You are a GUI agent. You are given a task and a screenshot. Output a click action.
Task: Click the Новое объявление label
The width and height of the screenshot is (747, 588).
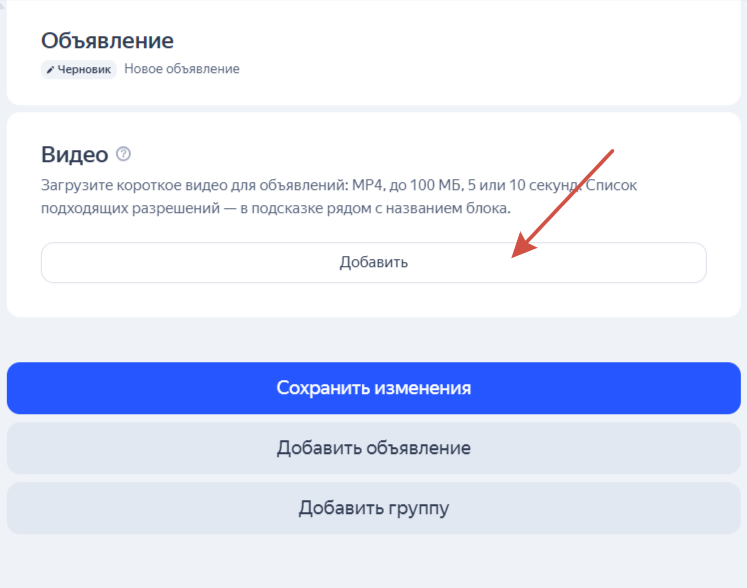coord(182,69)
